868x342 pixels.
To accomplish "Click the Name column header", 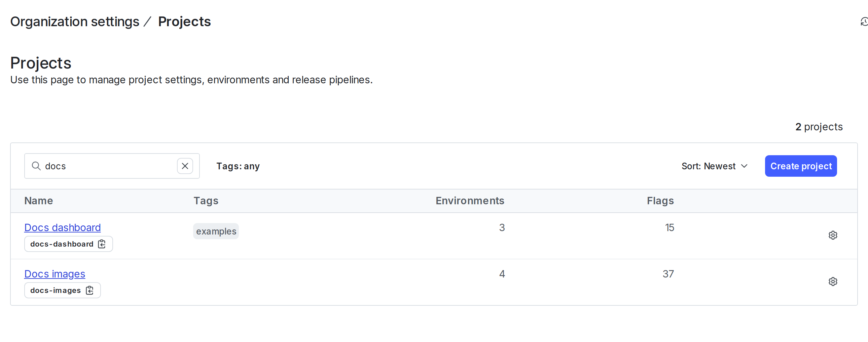I will (38, 201).
